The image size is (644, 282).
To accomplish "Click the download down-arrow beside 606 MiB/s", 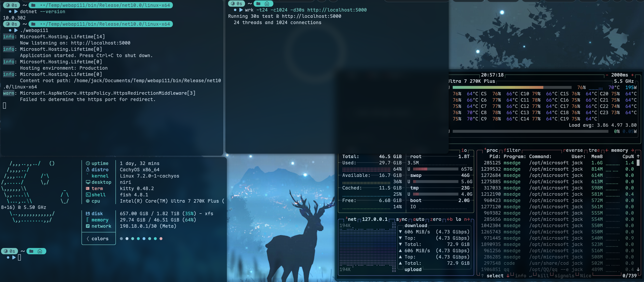I will point(400,232).
